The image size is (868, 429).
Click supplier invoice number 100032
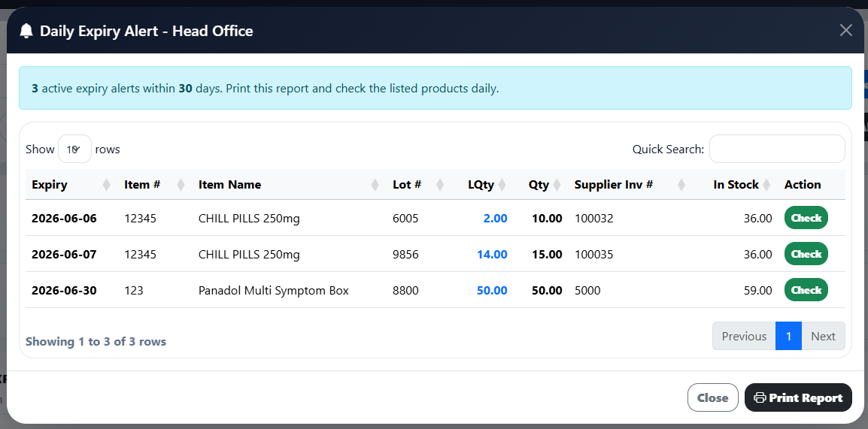[594, 219]
